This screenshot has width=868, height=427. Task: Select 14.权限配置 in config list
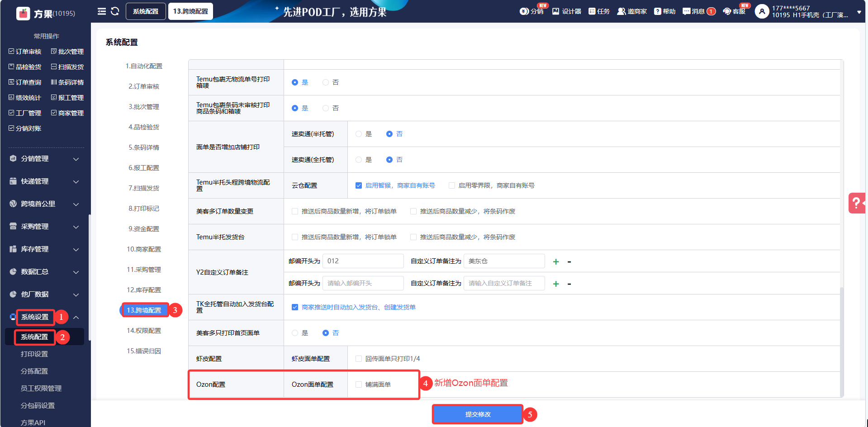[144, 331]
